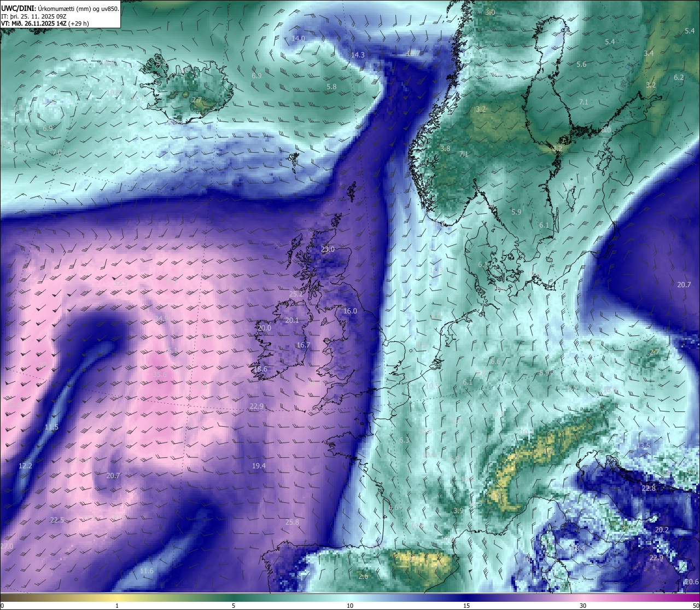Click the 6.2 value label
700x610 pixels.
(x=679, y=77)
